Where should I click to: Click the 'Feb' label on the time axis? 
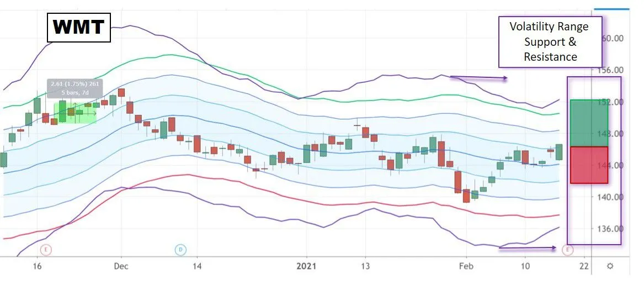[x=466, y=266]
